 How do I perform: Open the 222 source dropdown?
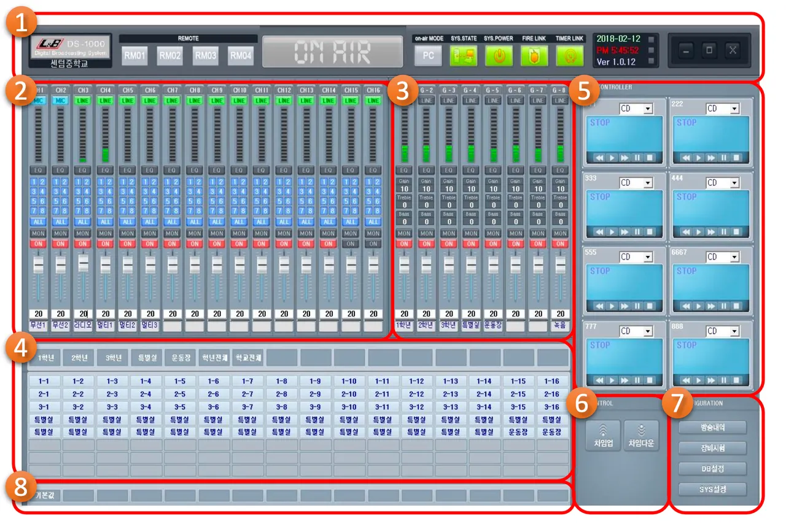pos(722,109)
